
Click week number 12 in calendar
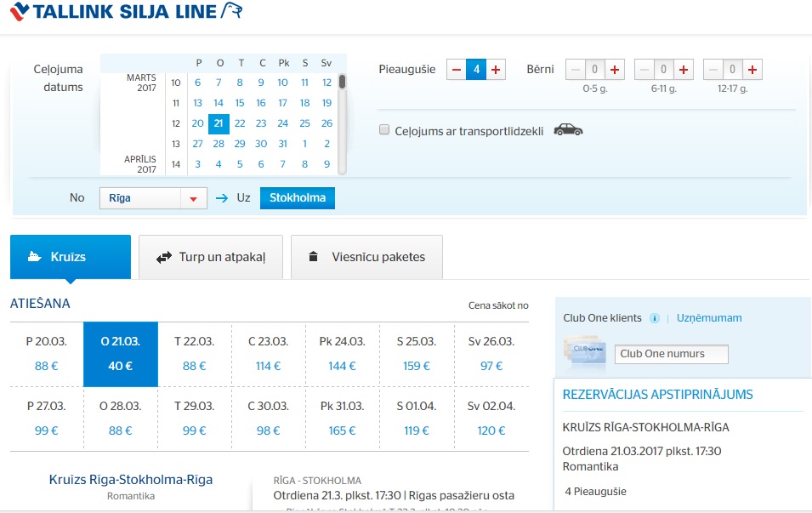coord(176,123)
